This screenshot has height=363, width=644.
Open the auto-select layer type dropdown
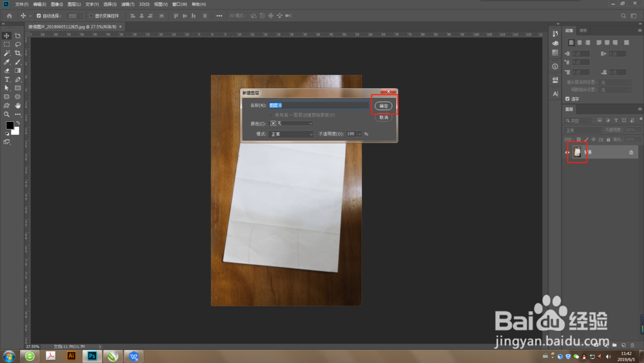pos(74,15)
